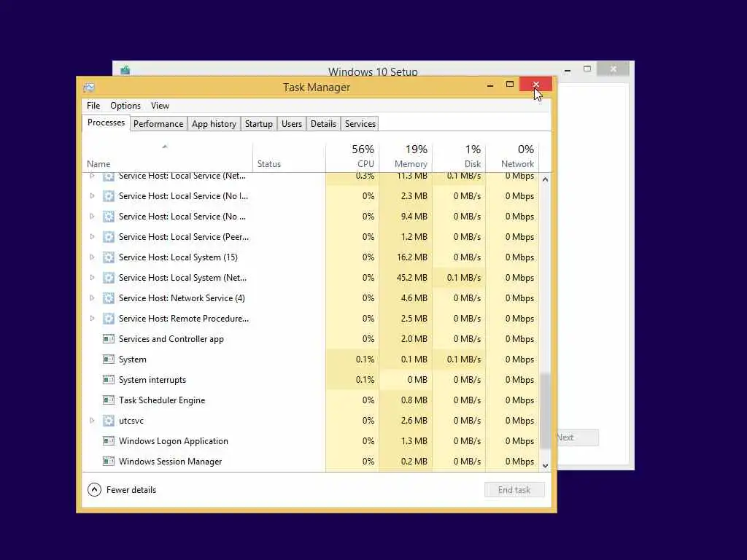This screenshot has height=560, width=747.
Task: Click the Task Manager title bar icon
Action: coord(88,87)
